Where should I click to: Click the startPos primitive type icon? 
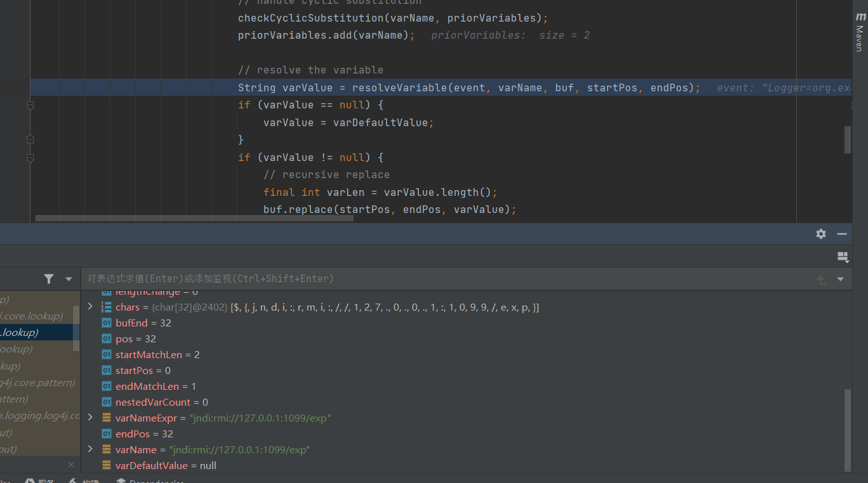107,370
